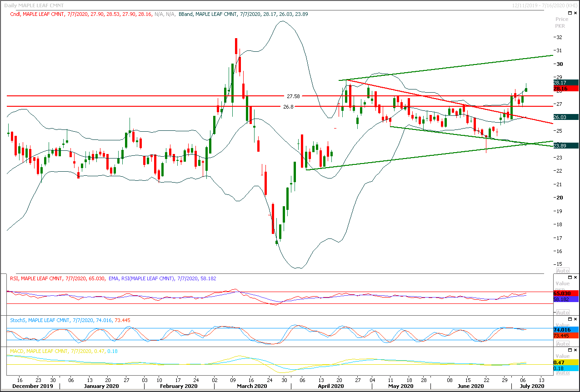Click Auto scale in the MACD panel
The image size is (580, 392).
pyautogui.click(x=563, y=372)
